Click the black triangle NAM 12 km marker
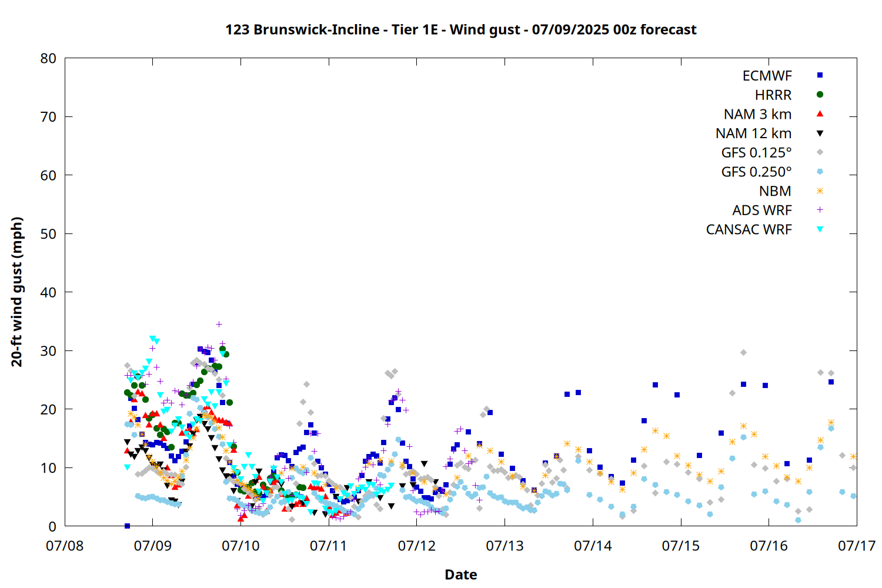Screen dimensions: 882x588 click(x=820, y=133)
